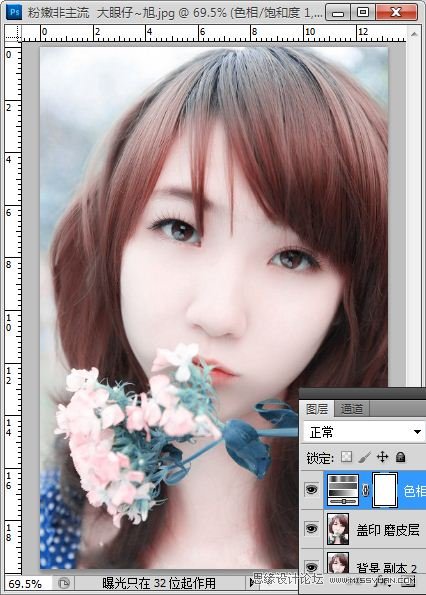Click the lock all padlock icon

coord(400,456)
